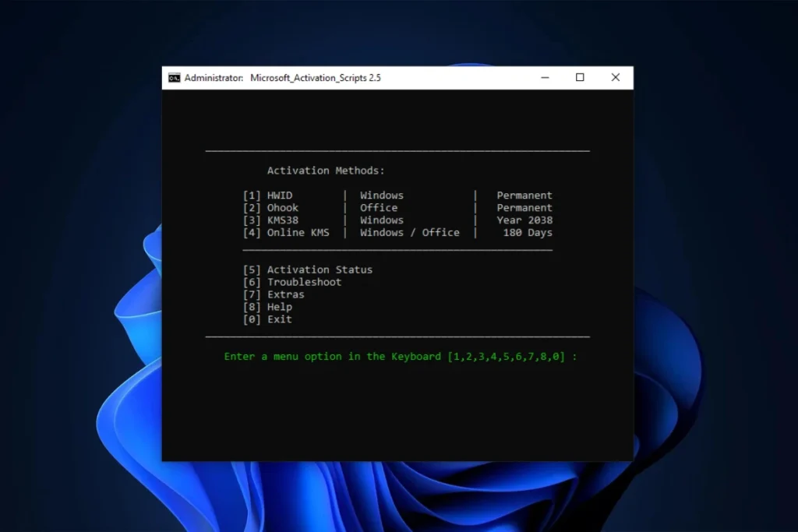
Task: Select the '[1] HWID' menu line
Action: (268, 196)
